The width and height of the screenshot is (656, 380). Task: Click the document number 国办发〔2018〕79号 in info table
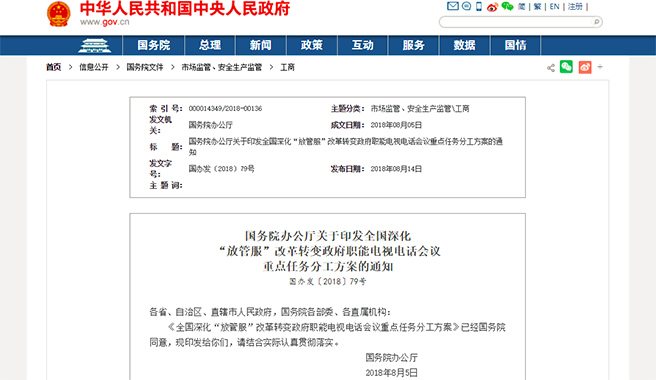[221, 169]
